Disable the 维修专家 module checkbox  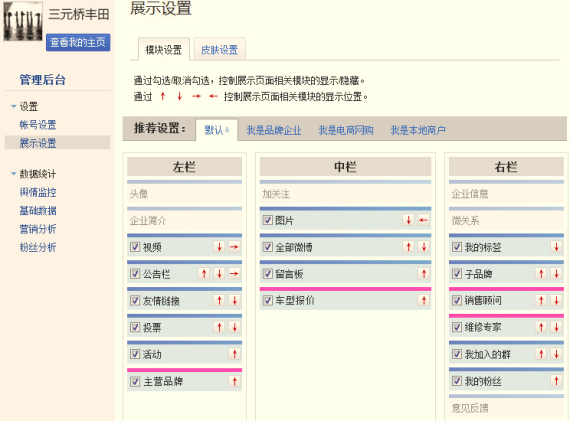[457, 327]
